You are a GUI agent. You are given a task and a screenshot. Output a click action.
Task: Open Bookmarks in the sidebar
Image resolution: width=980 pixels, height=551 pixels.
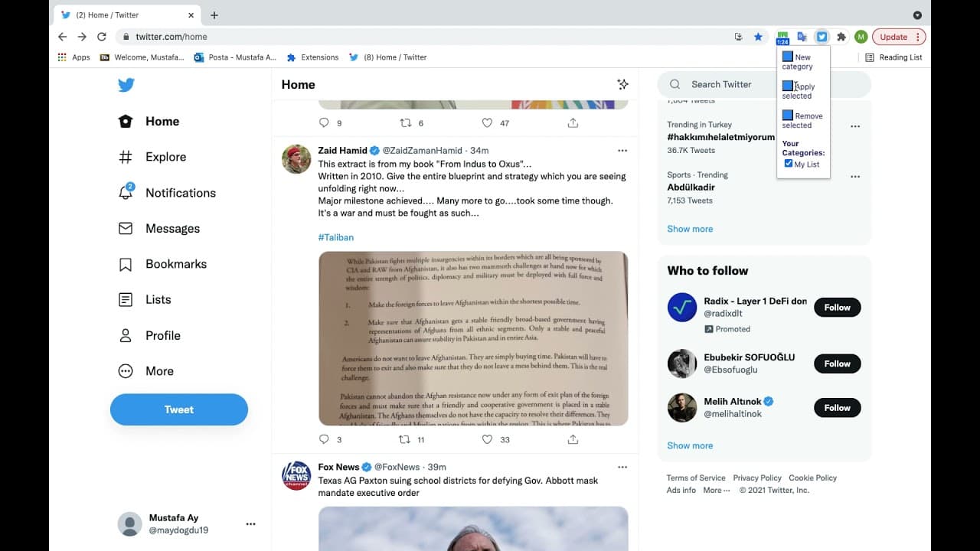click(162, 264)
